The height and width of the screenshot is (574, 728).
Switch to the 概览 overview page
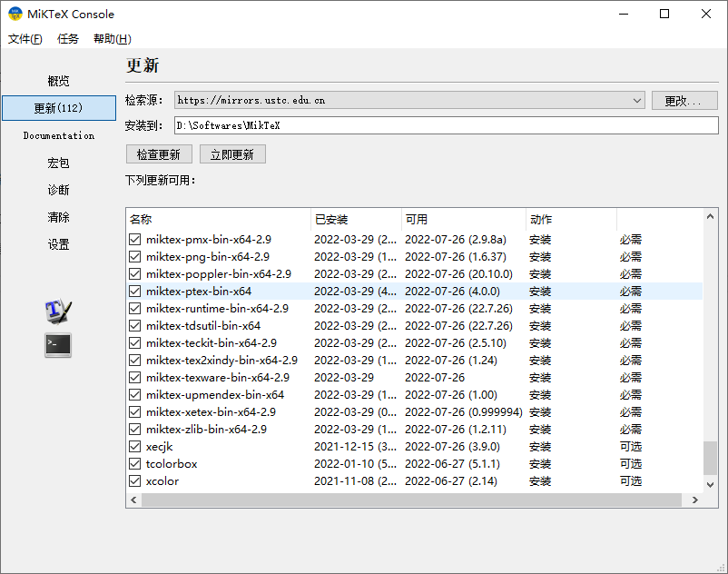click(x=58, y=81)
